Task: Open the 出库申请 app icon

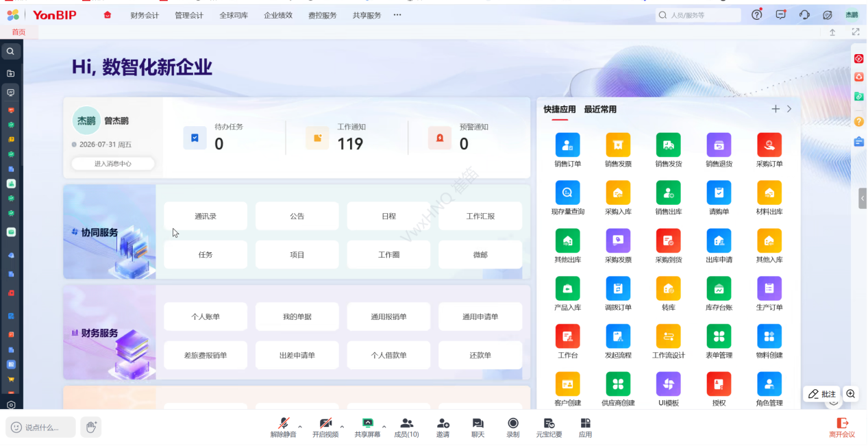Action: click(719, 240)
